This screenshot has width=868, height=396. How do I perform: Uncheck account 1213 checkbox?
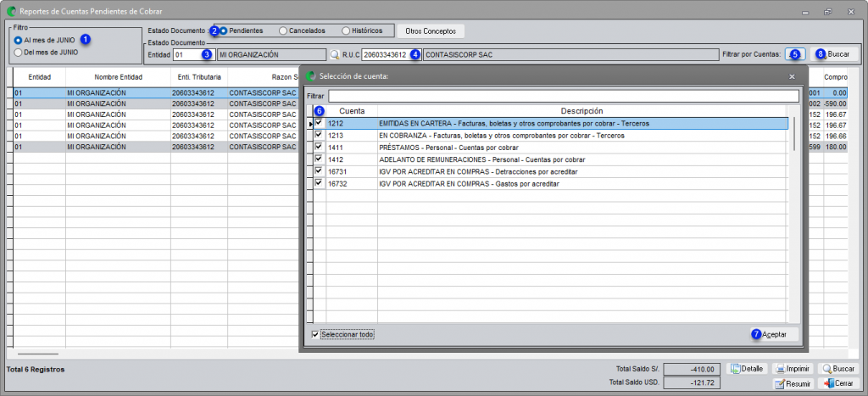(x=319, y=135)
